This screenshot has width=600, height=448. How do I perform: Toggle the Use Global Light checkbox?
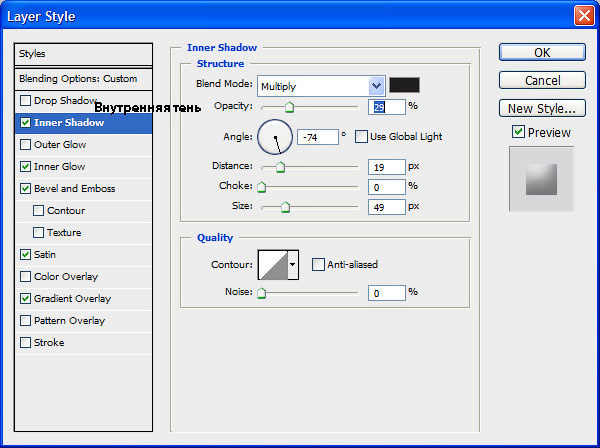click(x=361, y=137)
